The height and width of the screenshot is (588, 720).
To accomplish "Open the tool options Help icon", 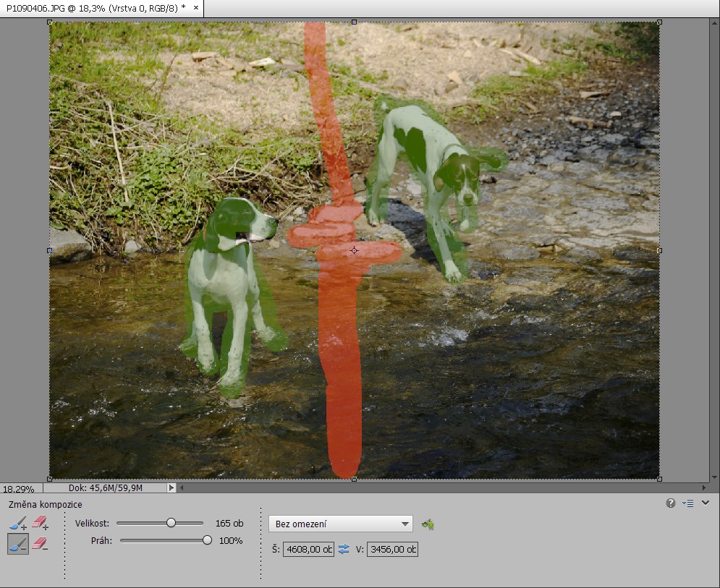I will tap(671, 503).
